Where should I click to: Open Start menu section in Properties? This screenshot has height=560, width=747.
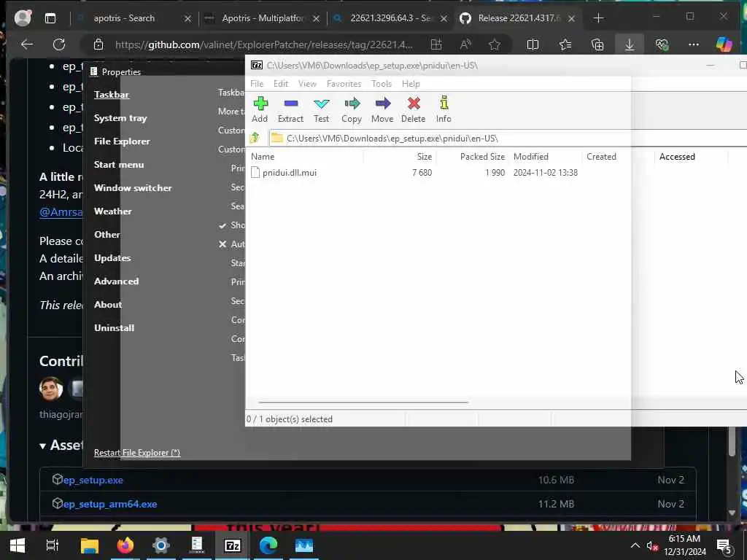coord(119,165)
